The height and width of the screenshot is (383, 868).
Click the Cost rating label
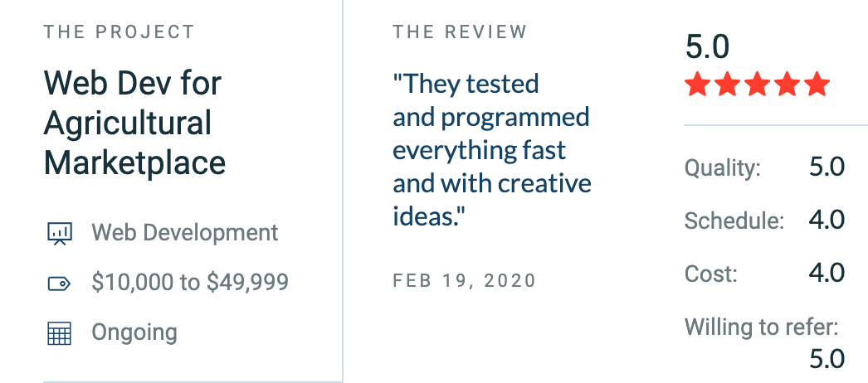tap(711, 274)
